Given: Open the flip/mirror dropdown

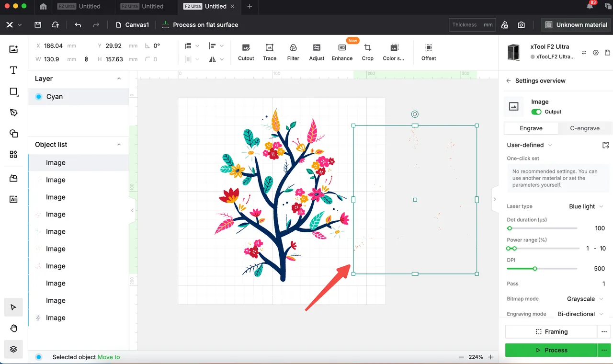Looking at the screenshot, I should (216, 59).
